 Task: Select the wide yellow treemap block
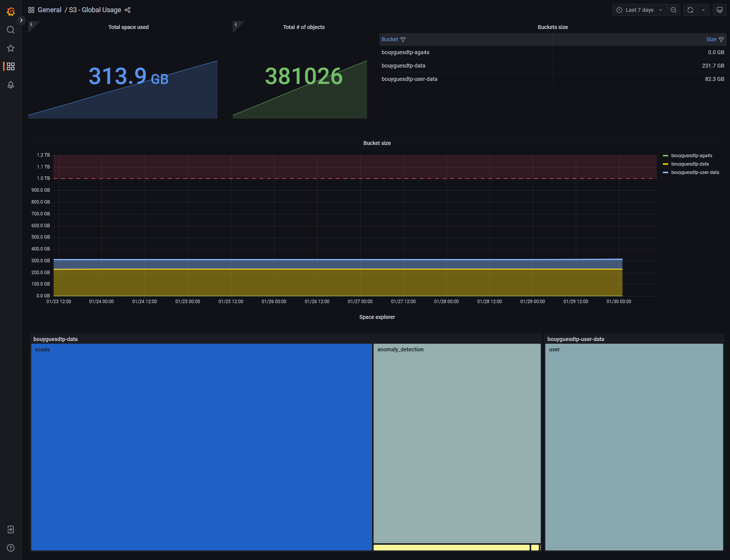tap(451, 547)
